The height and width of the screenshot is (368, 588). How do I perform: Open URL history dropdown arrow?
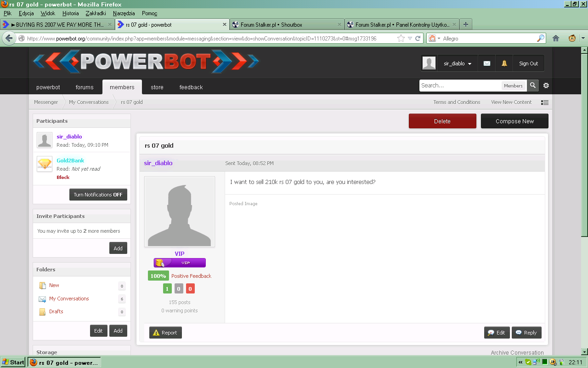[x=410, y=39]
